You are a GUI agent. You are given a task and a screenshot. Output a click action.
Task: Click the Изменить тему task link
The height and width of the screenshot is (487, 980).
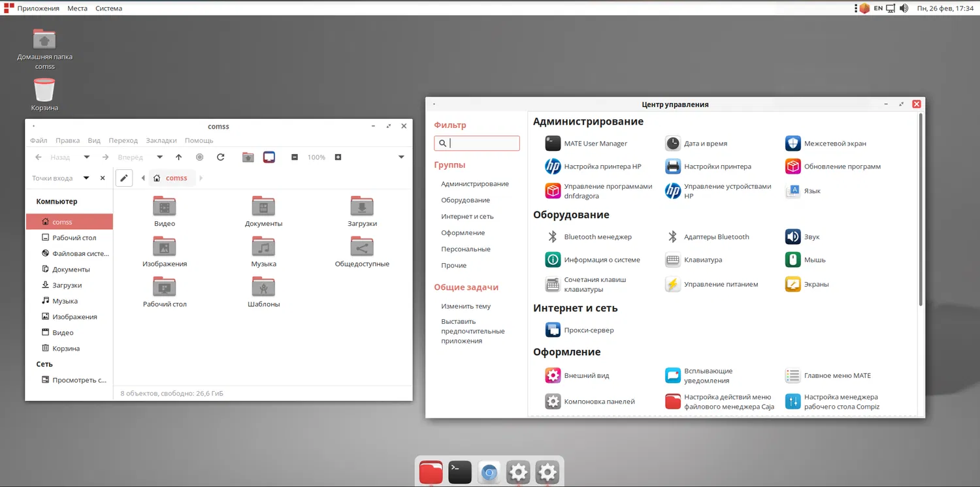[x=466, y=306]
